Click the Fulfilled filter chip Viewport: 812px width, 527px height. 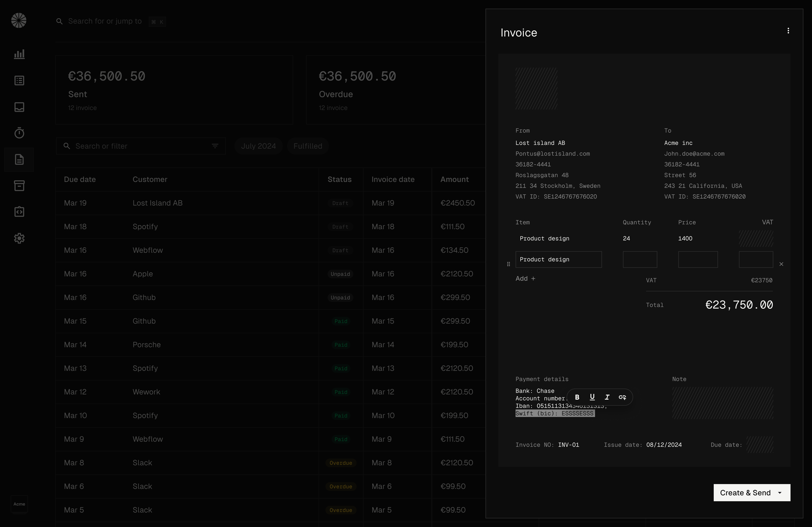pos(308,146)
